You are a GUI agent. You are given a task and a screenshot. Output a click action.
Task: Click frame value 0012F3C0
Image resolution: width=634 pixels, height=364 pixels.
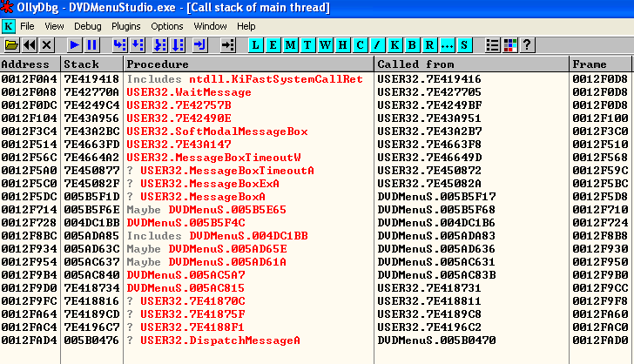600,131
